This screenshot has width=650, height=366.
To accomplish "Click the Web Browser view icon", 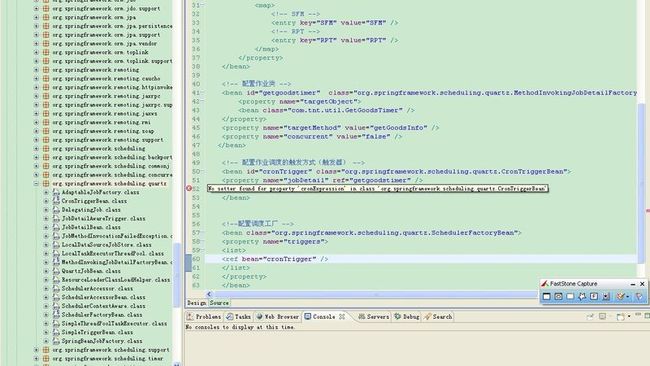I will tap(260, 317).
